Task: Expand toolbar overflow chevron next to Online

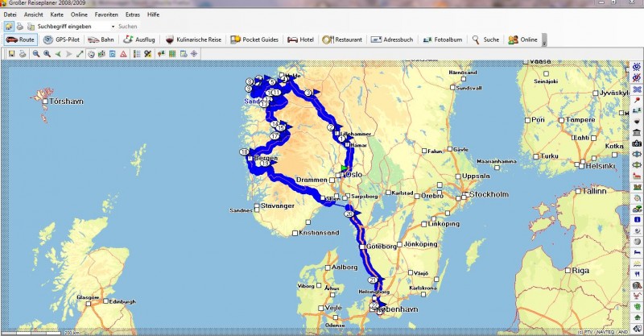Action: pos(544,40)
